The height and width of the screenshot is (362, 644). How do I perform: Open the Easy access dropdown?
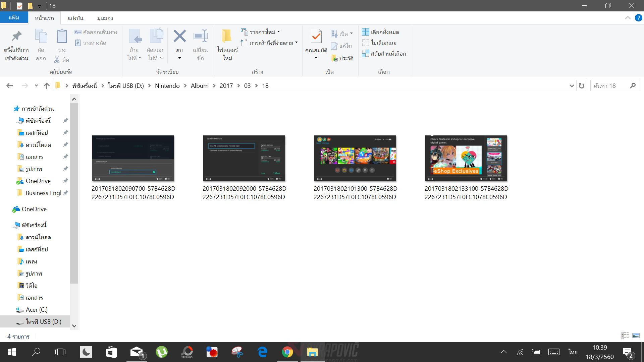pos(269,43)
